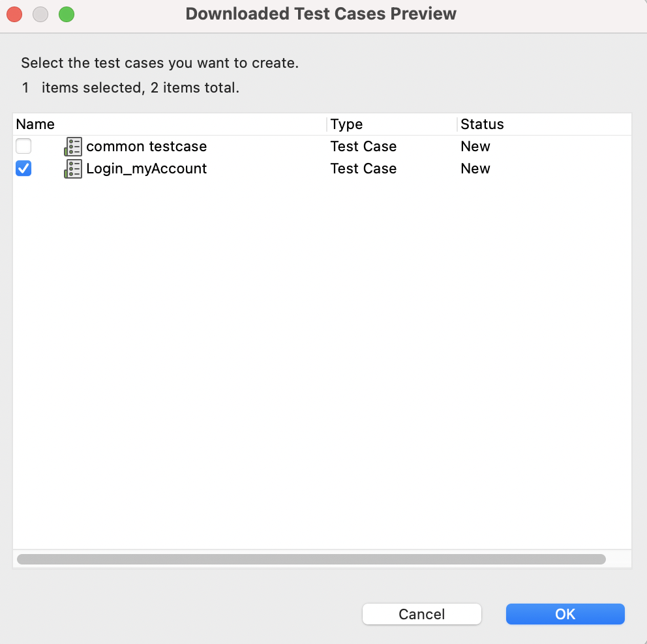Click Test Case type of common testcase
647x644 pixels.
[363, 146]
